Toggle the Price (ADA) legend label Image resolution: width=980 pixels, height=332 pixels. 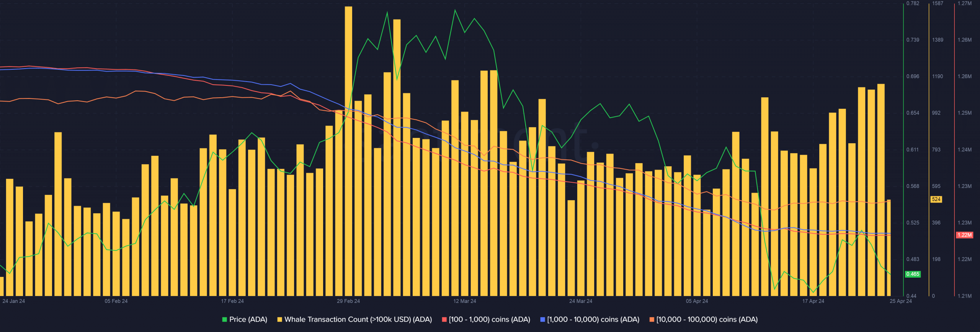point(248,319)
